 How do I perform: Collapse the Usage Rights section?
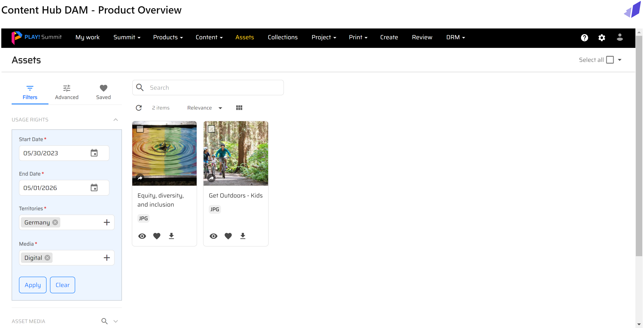(115, 120)
